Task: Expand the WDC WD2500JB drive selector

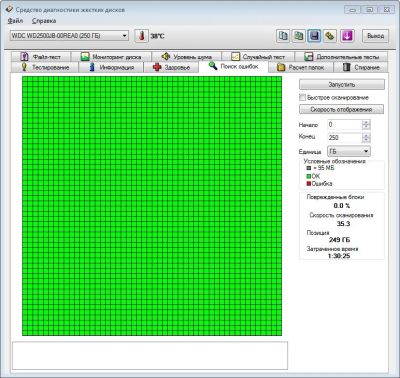Action: pos(124,36)
